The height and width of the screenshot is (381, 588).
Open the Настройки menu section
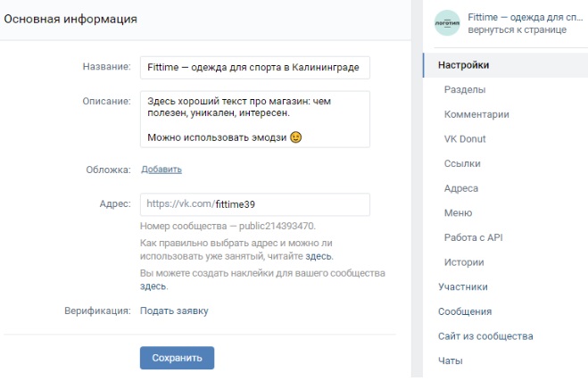tap(506, 65)
